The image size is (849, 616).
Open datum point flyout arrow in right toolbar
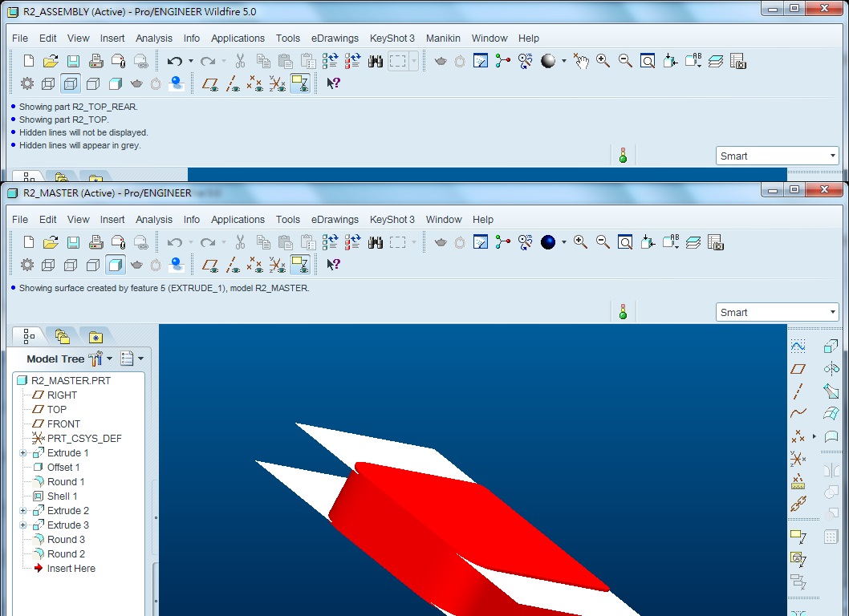tap(814, 436)
